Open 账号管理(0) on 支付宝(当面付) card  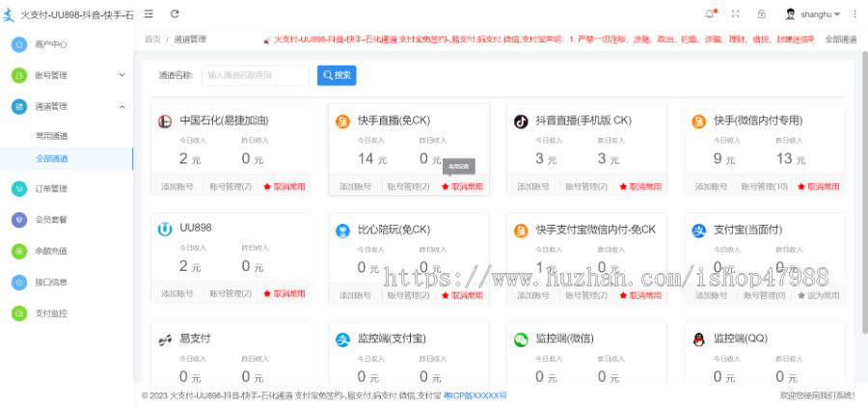coord(765,295)
